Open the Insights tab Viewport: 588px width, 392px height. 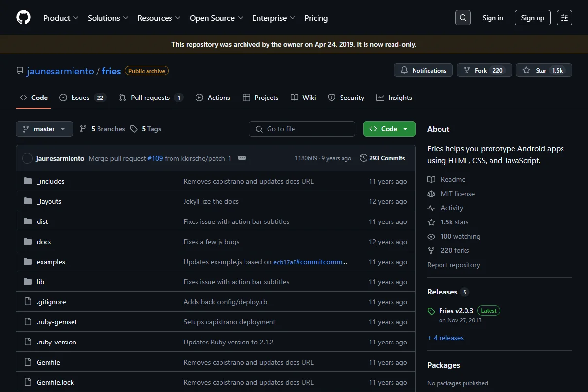394,98
